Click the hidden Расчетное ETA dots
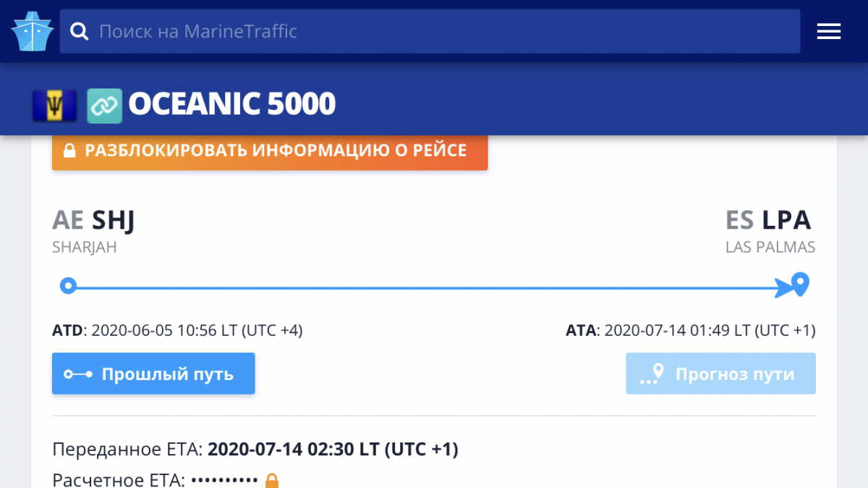Viewport: 868px width, 488px height. [x=224, y=480]
